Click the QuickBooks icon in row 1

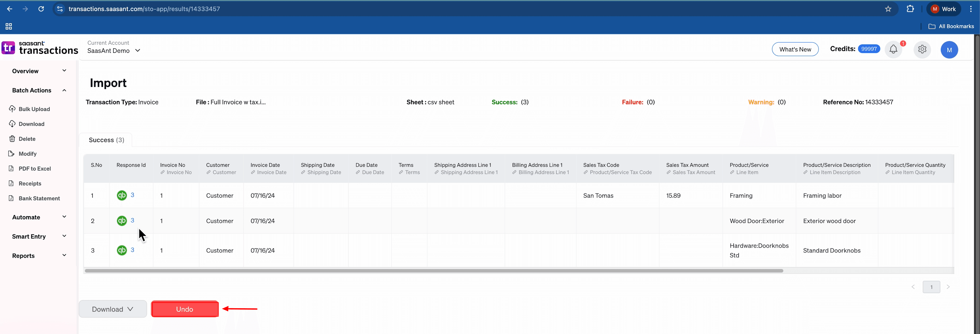coord(122,196)
